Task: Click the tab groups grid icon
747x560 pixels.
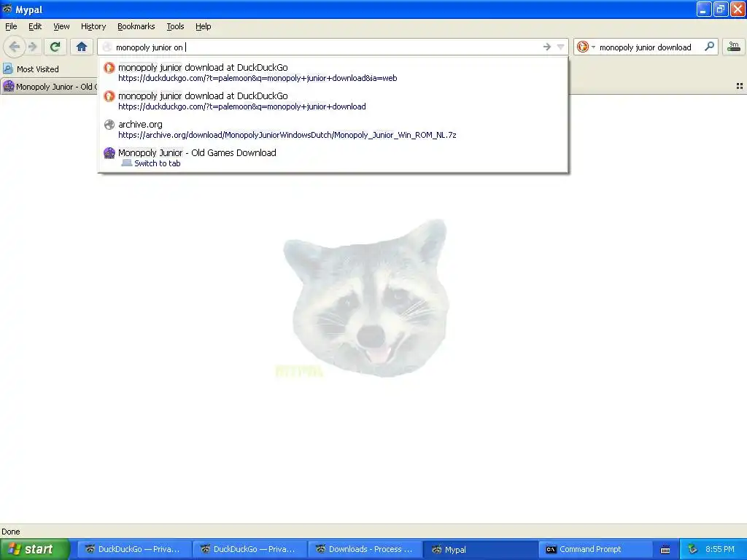Action: point(740,86)
